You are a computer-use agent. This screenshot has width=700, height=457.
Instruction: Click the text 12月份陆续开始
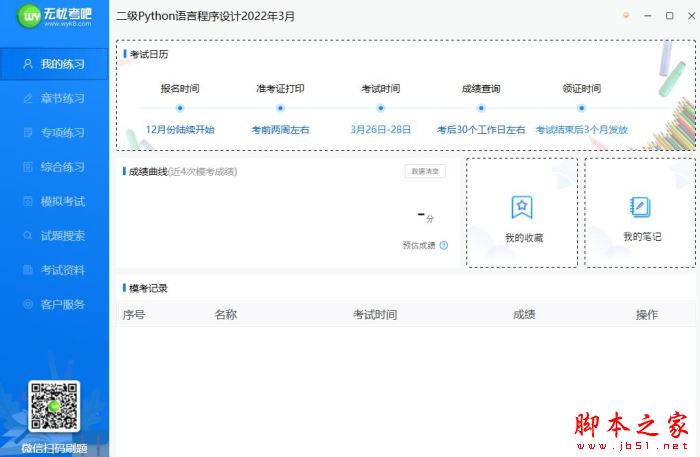[x=180, y=130]
